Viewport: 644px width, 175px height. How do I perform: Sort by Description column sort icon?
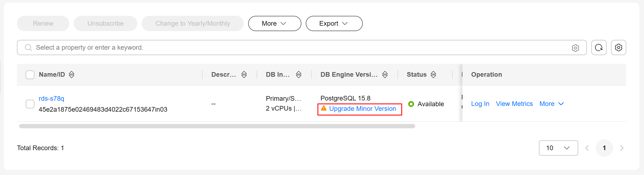[244, 75]
